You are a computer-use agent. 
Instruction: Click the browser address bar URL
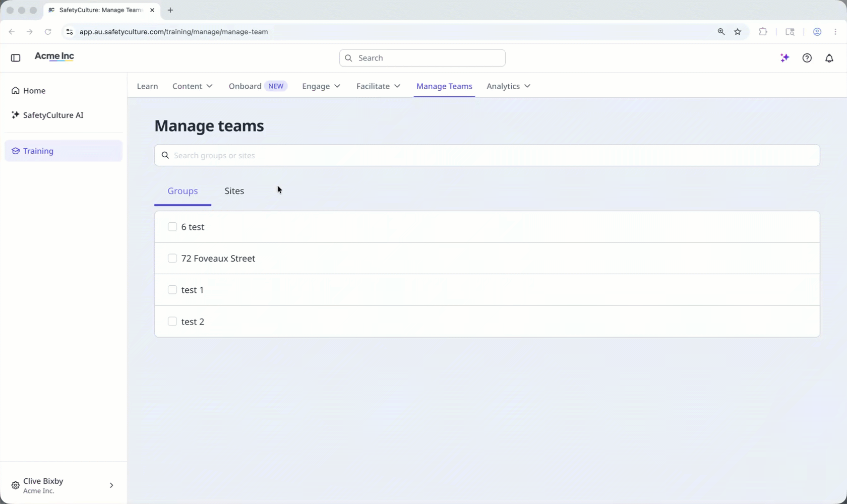pyautogui.click(x=174, y=32)
